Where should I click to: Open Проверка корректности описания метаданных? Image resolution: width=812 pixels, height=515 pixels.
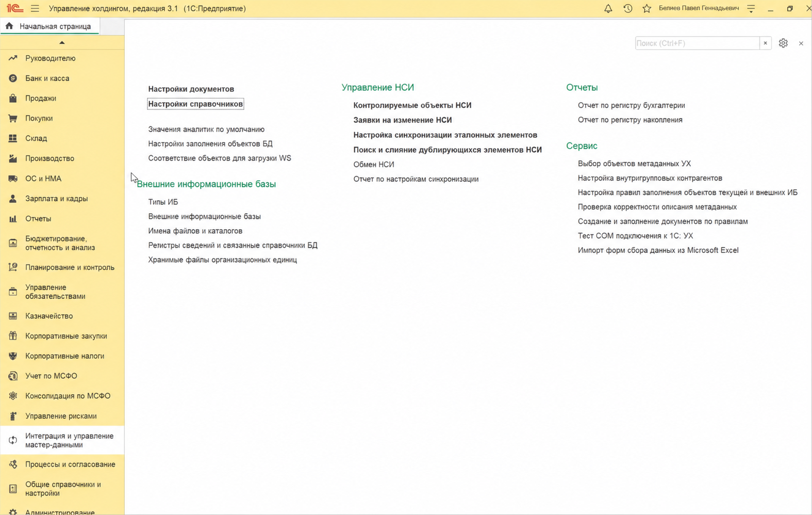657,207
